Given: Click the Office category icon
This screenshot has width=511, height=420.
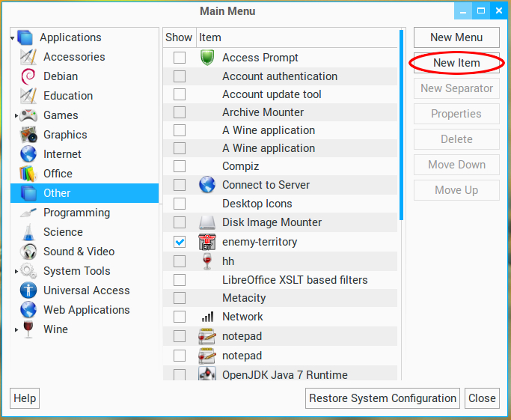Looking at the screenshot, I should coord(28,174).
